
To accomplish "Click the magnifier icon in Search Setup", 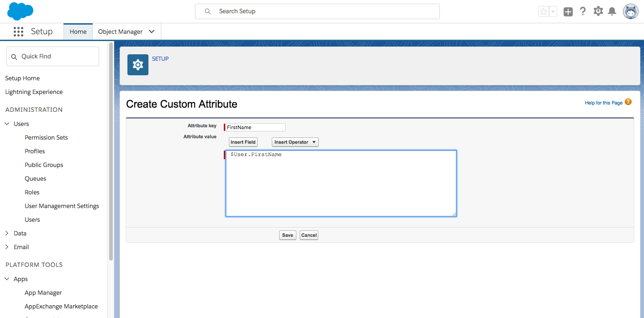I will [x=208, y=11].
